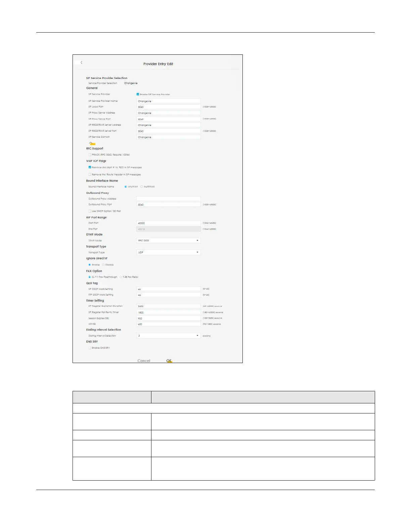Focus the SIP Local Port field
The width and height of the screenshot is (411, 532).
(x=169, y=107)
